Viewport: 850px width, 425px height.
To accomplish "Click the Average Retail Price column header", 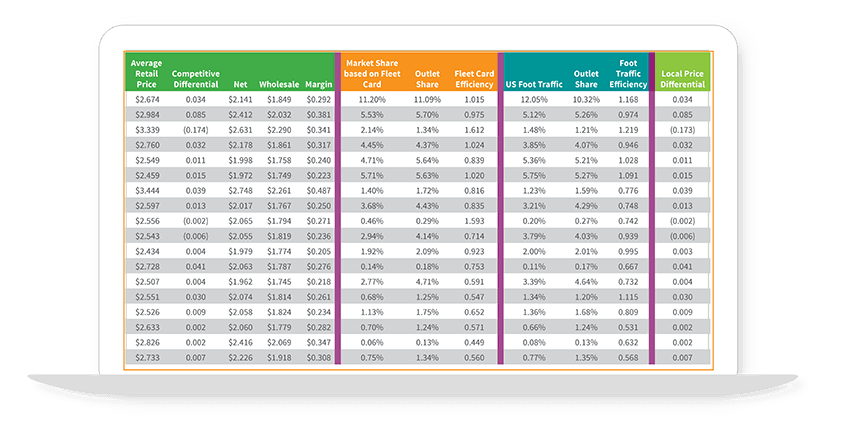I will pos(146,73).
